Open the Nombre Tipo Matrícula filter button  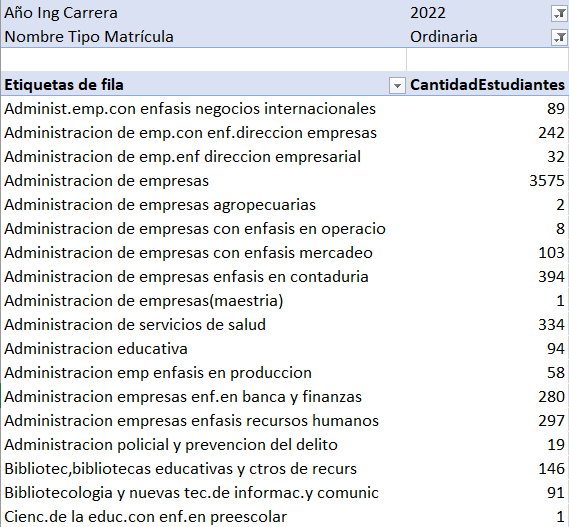(559, 37)
